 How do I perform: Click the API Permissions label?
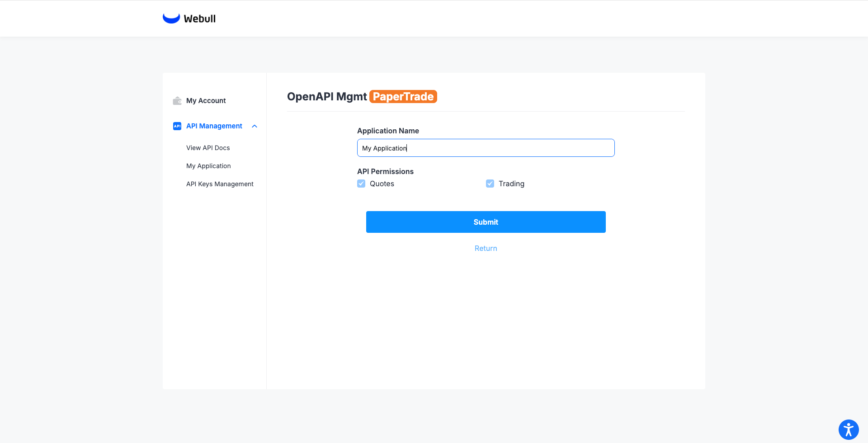(385, 171)
